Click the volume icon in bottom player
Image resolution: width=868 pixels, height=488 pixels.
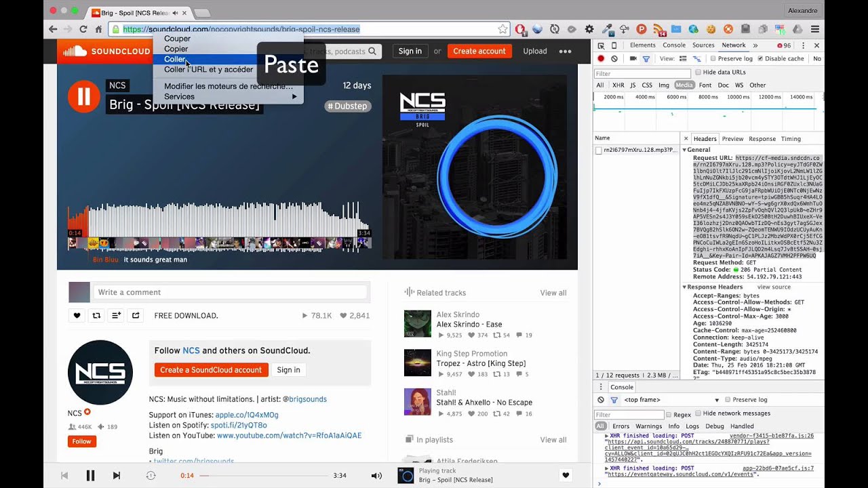[376, 476]
